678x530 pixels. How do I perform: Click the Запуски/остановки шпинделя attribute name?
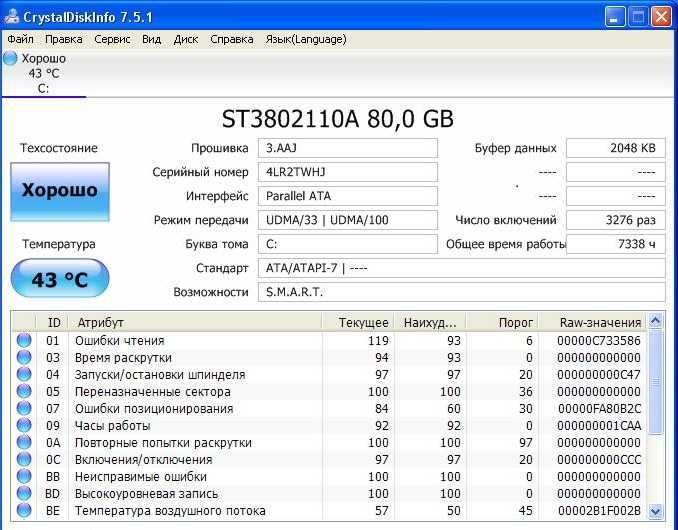click(x=160, y=374)
